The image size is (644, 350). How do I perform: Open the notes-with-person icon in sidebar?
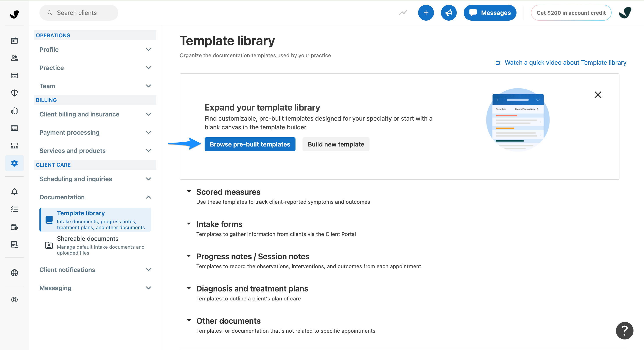pyautogui.click(x=14, y=244)
